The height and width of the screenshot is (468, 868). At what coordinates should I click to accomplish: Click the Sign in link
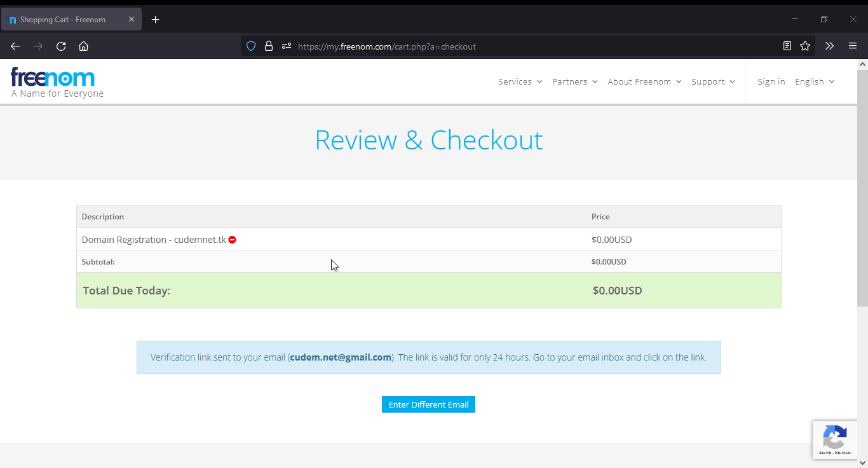tap(771, 81)
